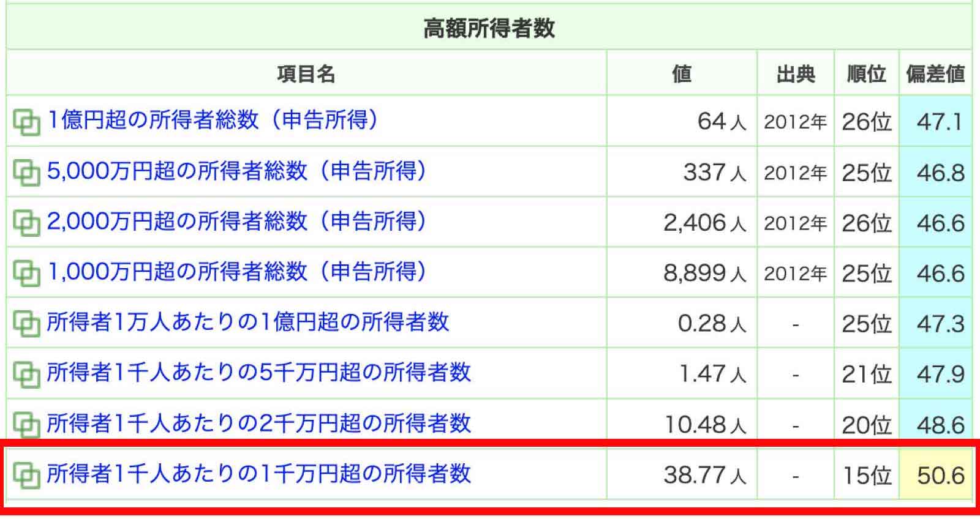Click the value 8,899人

tap(705, 273)
